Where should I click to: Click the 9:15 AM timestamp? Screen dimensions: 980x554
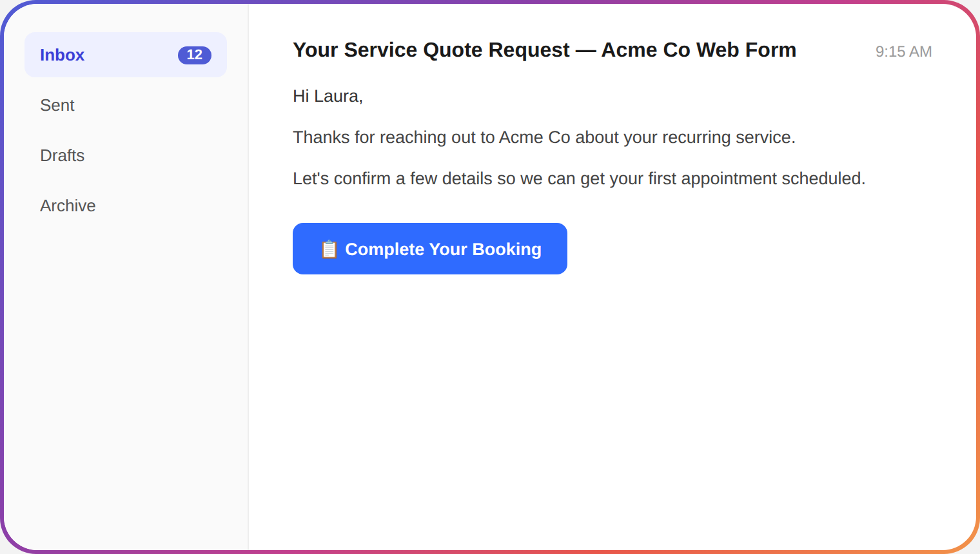pyautogui.click(x=903, y=52)
